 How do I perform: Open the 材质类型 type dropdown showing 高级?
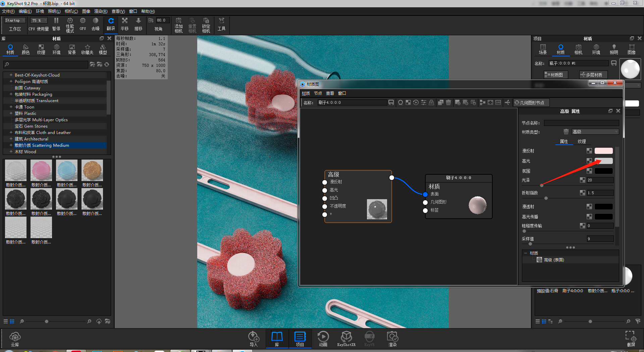click(595, 132)
